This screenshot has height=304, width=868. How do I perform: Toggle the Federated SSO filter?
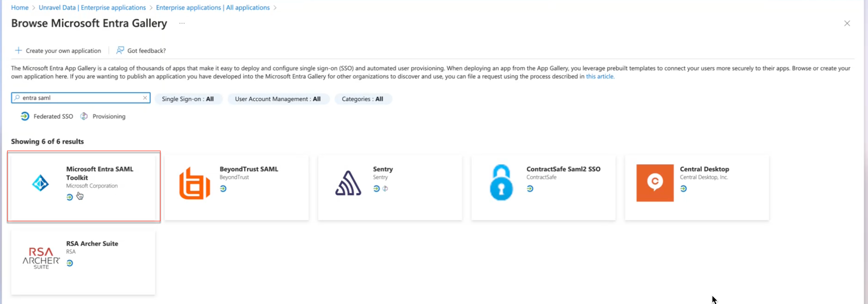(x=46, y=116)
